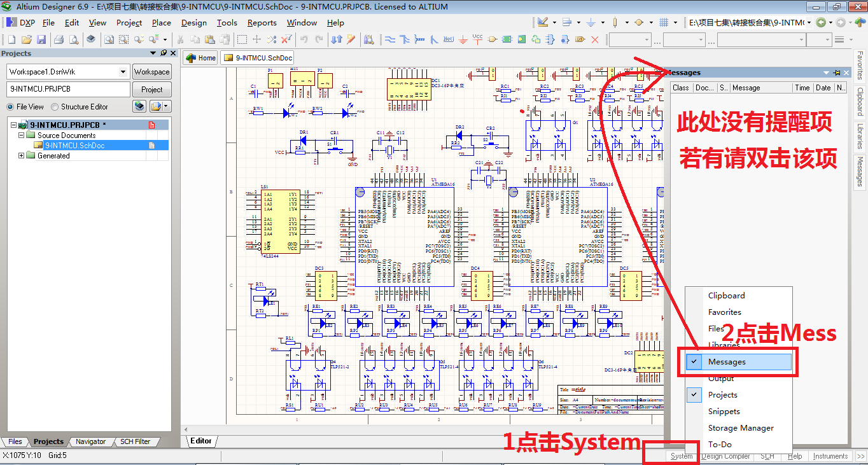Expand the Generated folder in project tree
This screenshot has width=868, height=465.
pos(21,155)
